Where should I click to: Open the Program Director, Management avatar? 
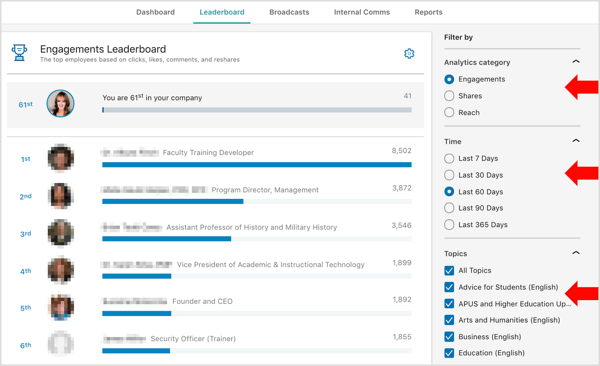(60, 195)
